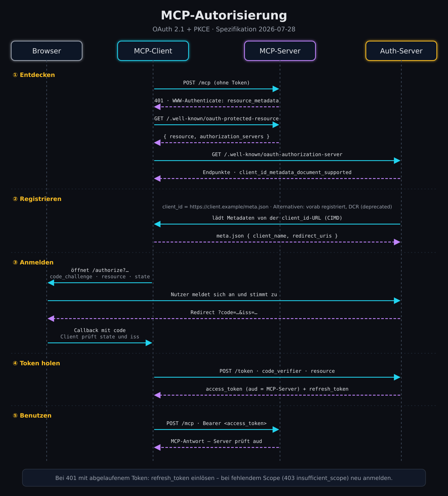Click the "① Entdecken" section heading
The image size is (448, 496).
click(34, 75)
